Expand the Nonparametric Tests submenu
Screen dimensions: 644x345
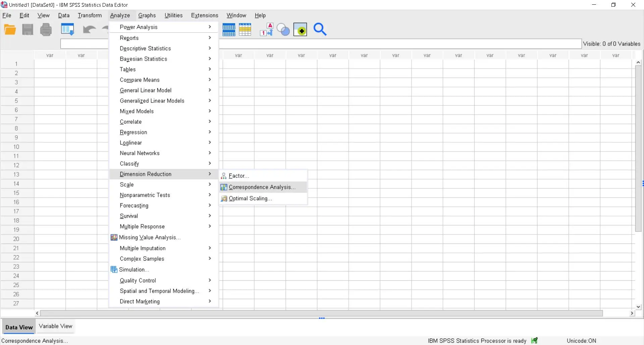[x=145, y=195]
